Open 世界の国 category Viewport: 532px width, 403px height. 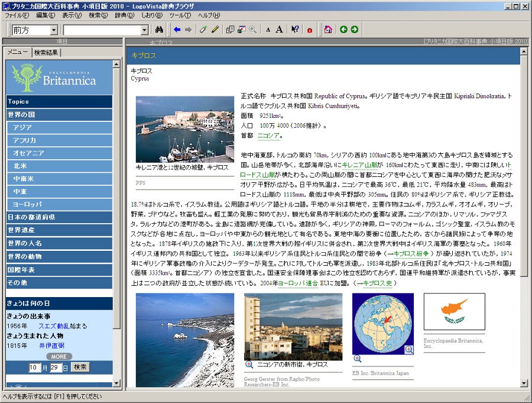point(59,115)
